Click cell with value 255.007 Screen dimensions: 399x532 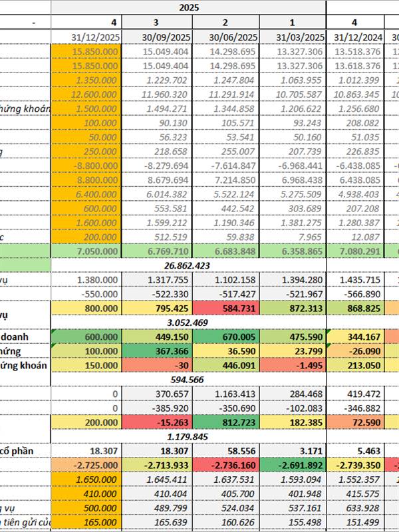tap(225, 151)
